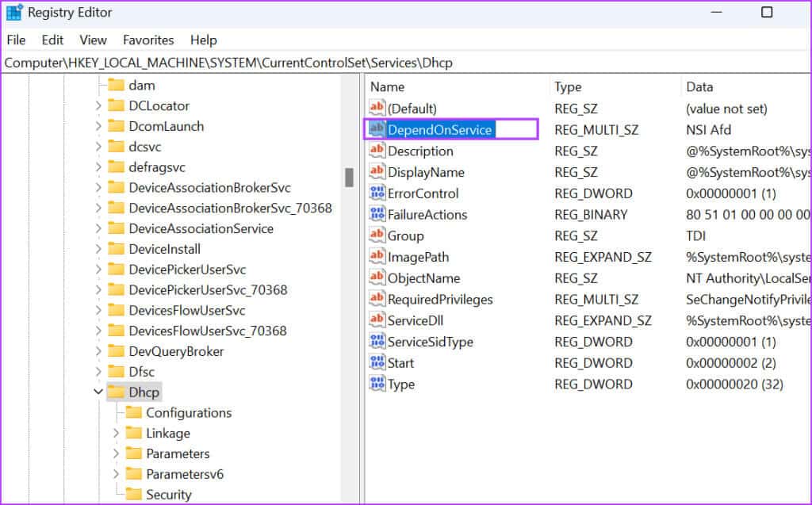Image resolution: width=812 pixels, height=505 pixels.
Task: Click the folder icon of DeviceInstall key
Action: (116, 249)
